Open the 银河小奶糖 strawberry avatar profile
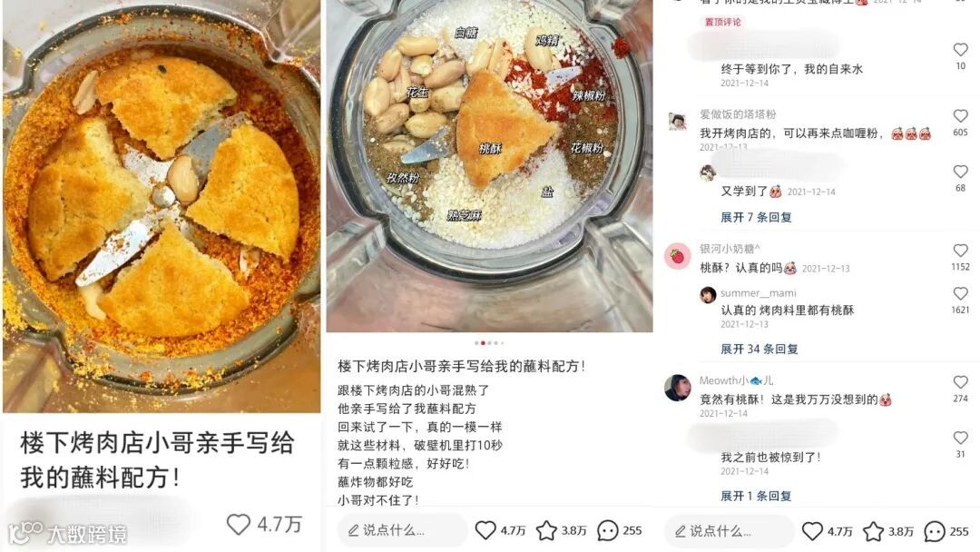Viewport: 980px width, 552px height. coord(678,256)
